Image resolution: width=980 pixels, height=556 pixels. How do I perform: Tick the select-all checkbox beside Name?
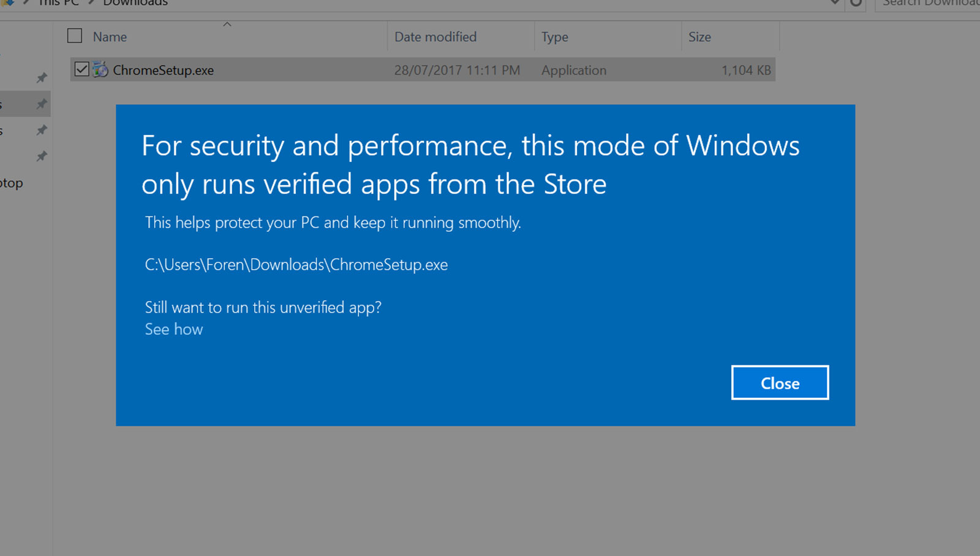pyautogui.click(x=75, y=36)
